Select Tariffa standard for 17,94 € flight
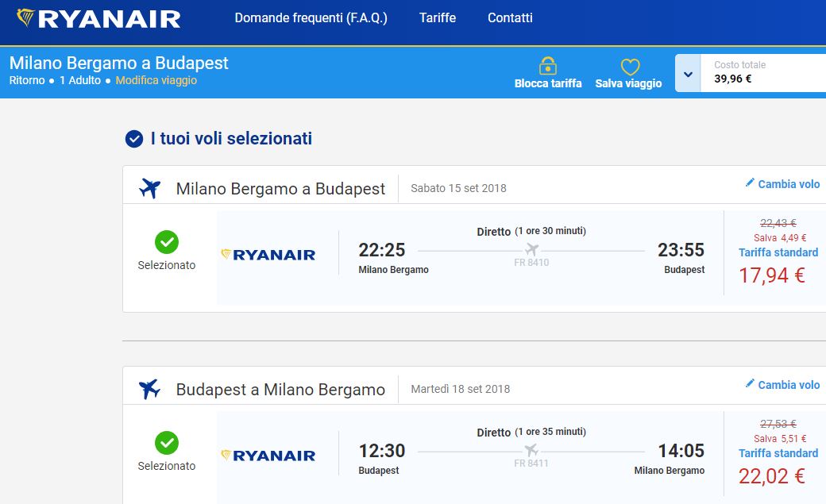 778,252
